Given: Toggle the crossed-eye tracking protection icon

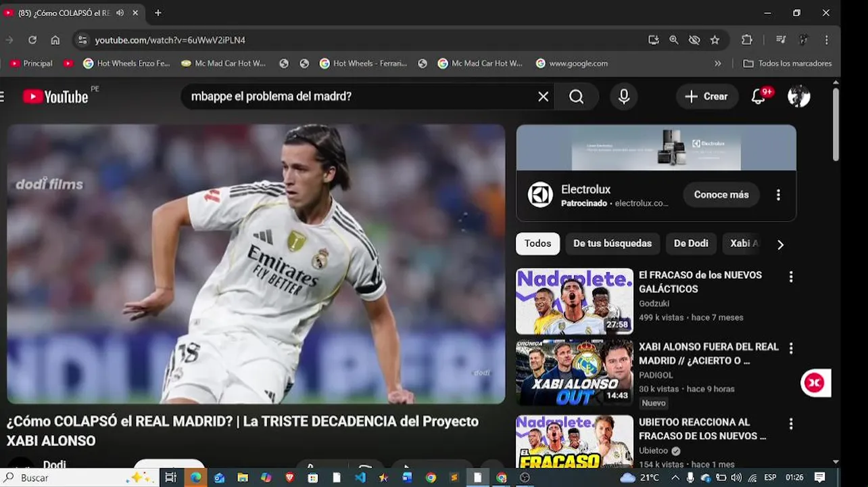Looking at the screenshot, I should [x=694, y=40].
